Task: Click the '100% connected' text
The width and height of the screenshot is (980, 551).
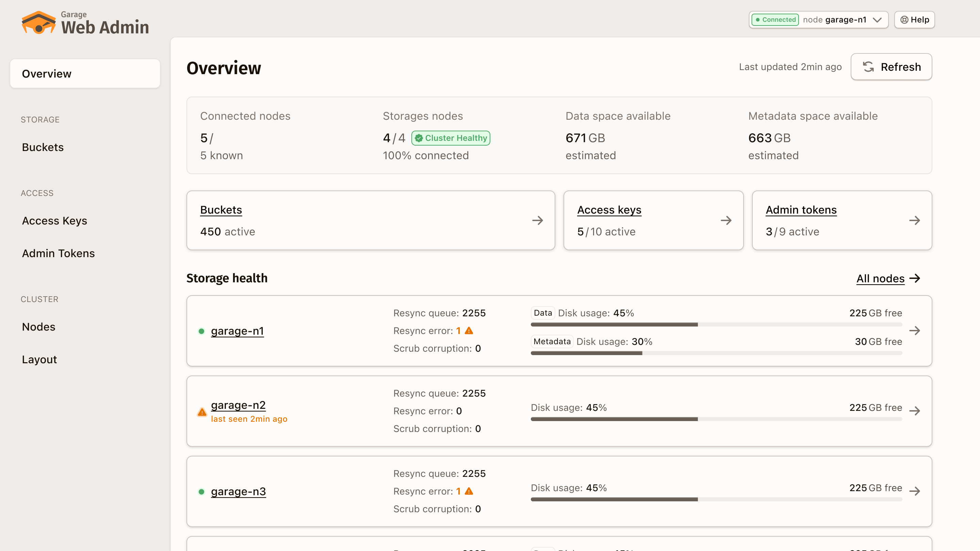Action: pos(426,155)
